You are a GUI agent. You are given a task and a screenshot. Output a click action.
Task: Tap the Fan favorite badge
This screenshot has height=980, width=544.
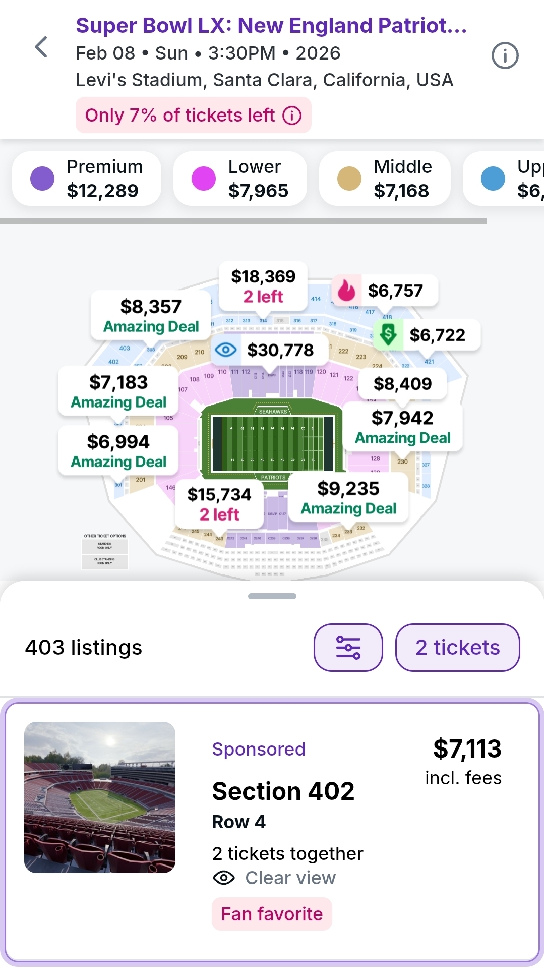click(x=272, y=914)
